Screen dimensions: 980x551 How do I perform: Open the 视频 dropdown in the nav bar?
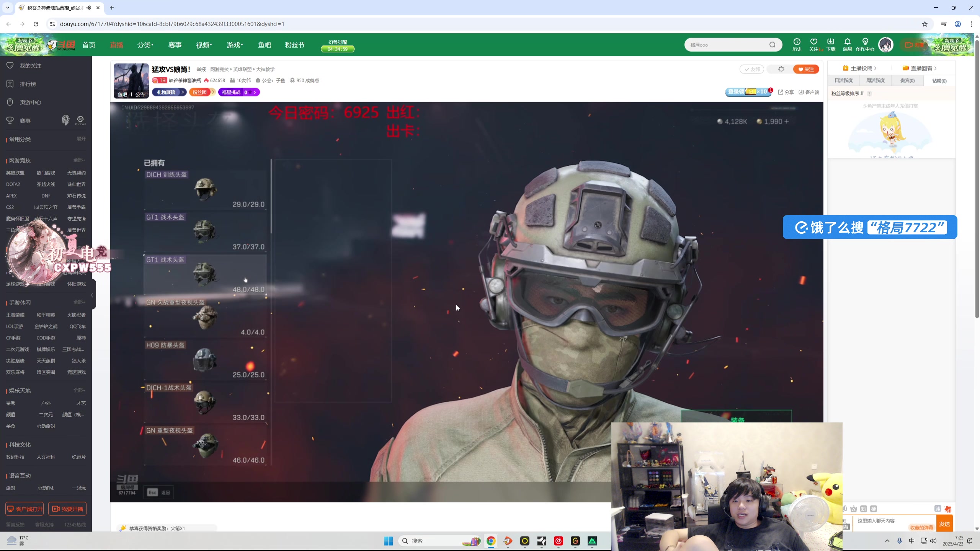pos(204,45)
